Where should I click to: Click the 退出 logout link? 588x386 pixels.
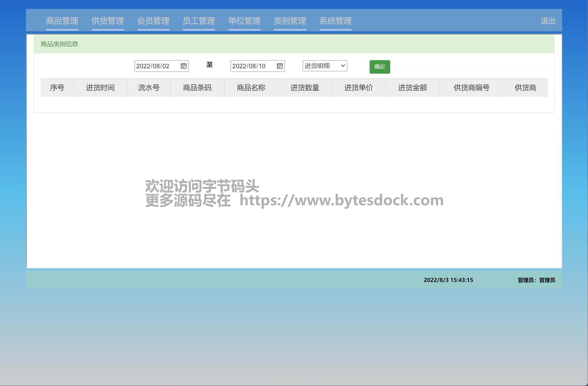548,21
